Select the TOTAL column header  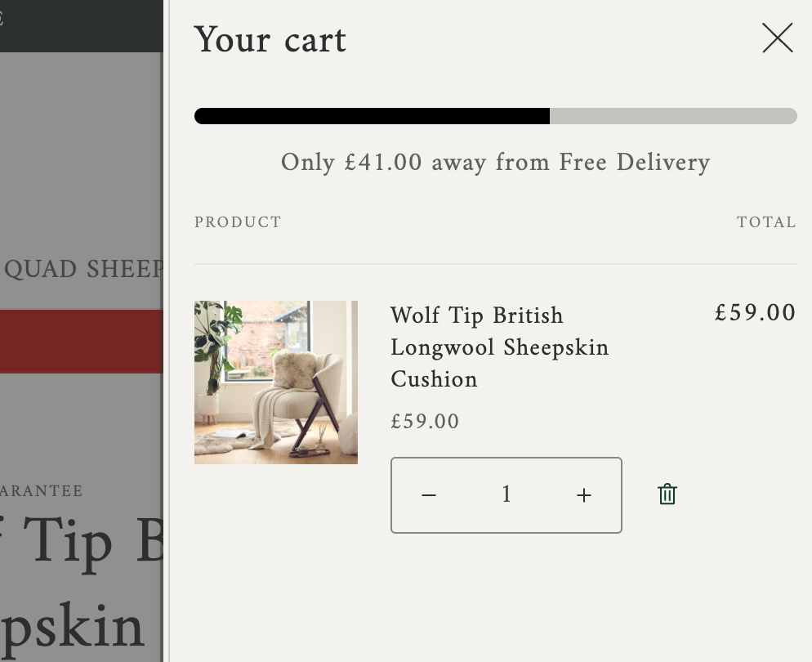(x=765, y=222)
